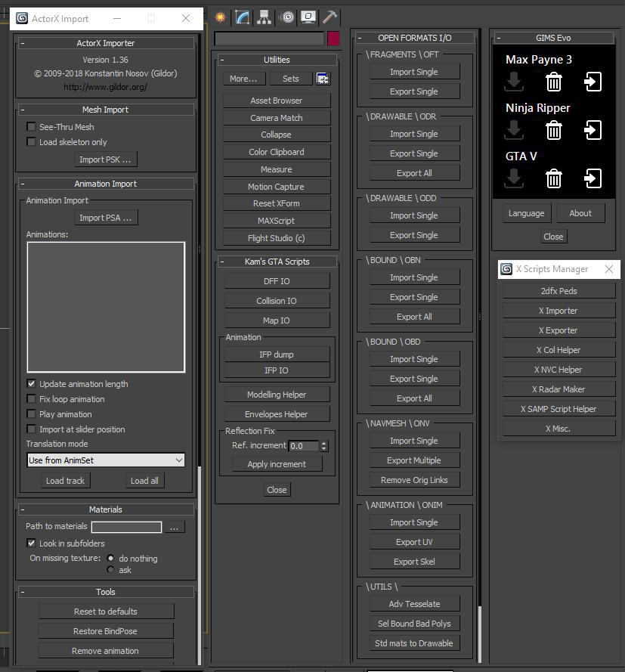Screen dimensions: 625x672
Task: Enable the See-Thru Mesh checkbox
Action: point(31,126)
